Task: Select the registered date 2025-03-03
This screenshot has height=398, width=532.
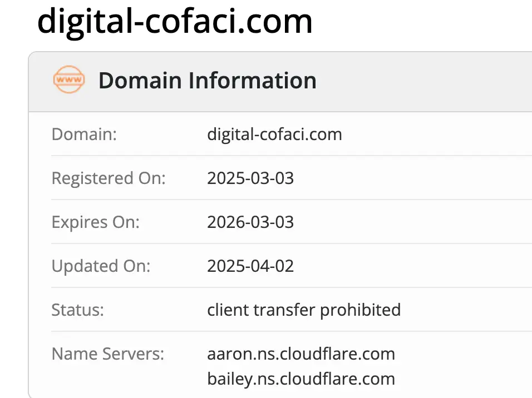Action: 250,178
